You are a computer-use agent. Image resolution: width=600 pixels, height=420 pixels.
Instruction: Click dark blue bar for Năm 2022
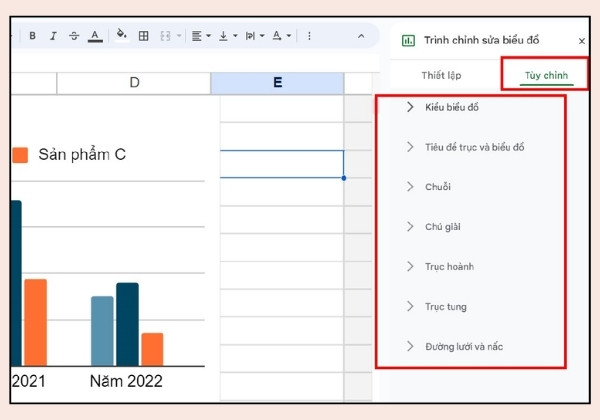[127, 324]
